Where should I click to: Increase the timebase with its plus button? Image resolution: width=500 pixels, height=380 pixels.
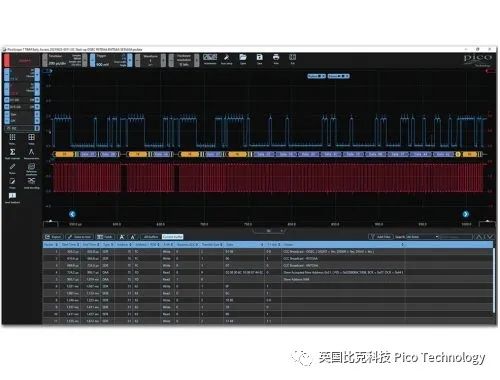point(85,60)
